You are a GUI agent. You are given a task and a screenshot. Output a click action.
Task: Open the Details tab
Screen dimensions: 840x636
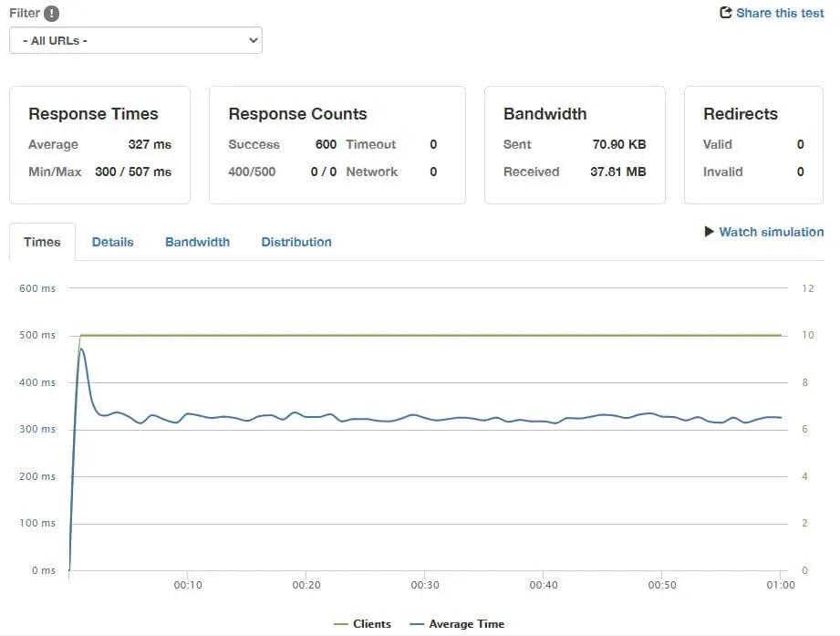tap(112, 242)
